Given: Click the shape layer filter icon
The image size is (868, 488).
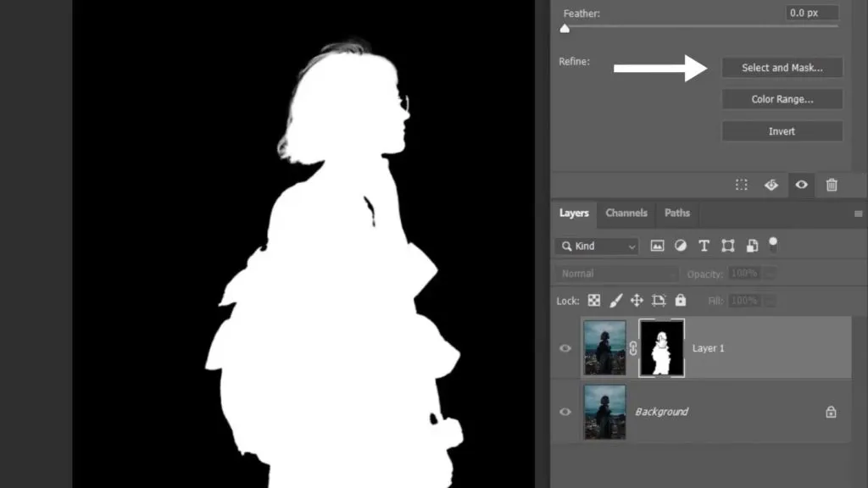Looking at the screenshot, I should (728, 245).
